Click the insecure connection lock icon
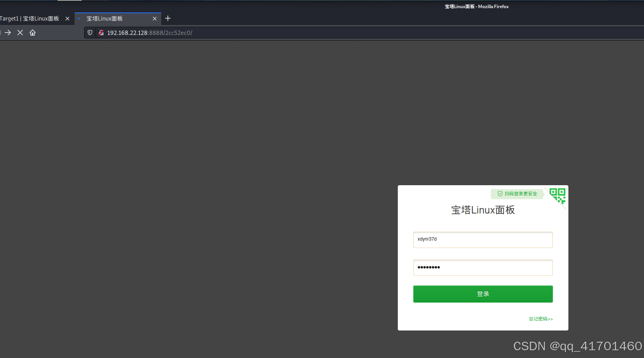Image resolution: width=644 pixels, height=358 pixels. 101,33
